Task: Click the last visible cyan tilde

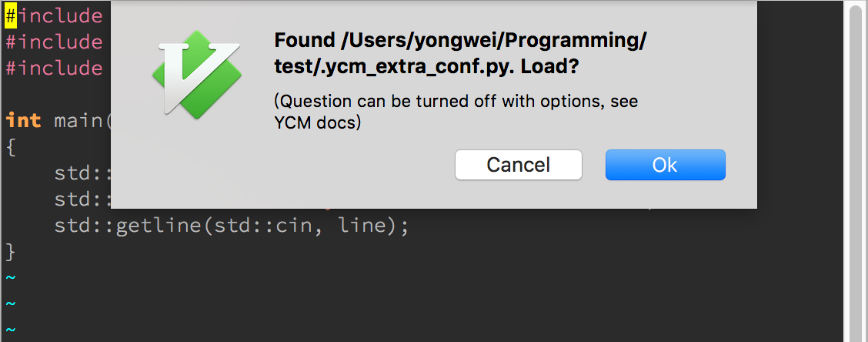Action: coord(11,330)
